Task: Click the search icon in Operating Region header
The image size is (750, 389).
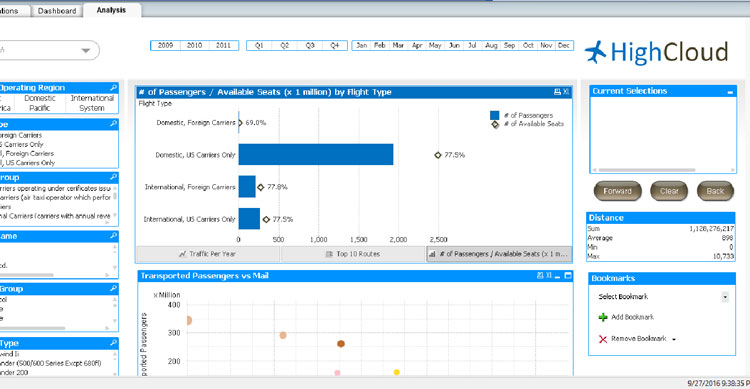Action: 113,88
